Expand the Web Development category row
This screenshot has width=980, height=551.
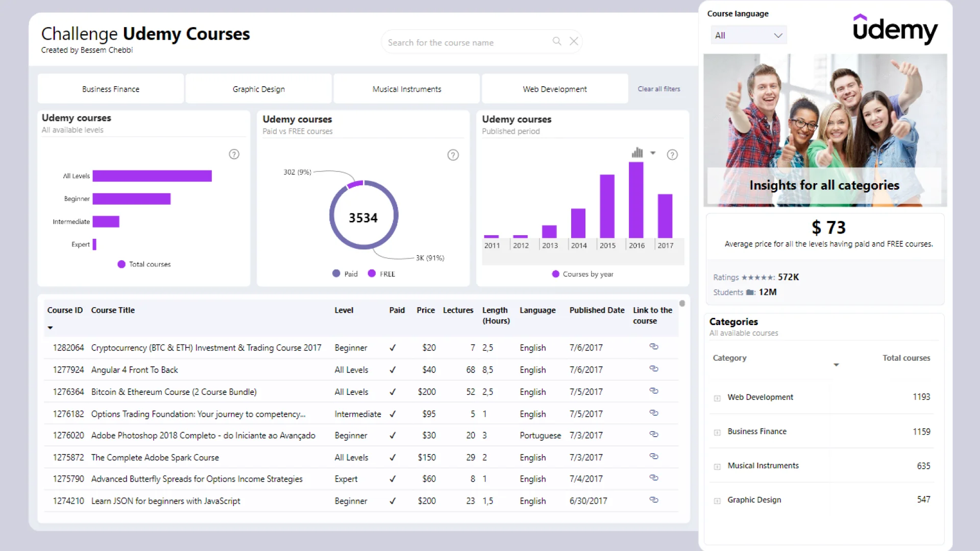coord(717,398)
